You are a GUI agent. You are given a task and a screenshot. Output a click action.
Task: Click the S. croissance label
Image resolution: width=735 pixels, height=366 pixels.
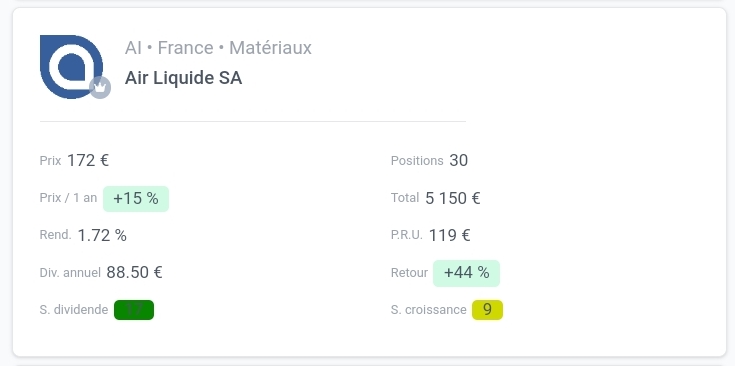coord(428,310)
